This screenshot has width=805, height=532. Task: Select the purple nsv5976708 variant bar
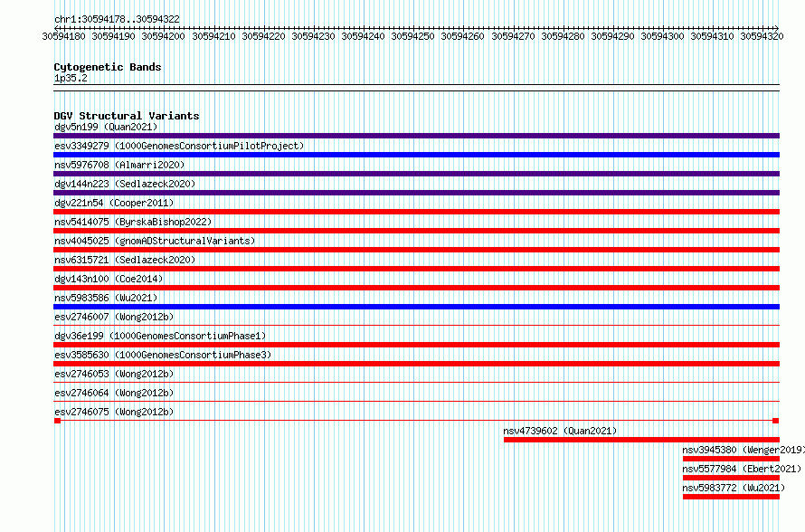416,174
